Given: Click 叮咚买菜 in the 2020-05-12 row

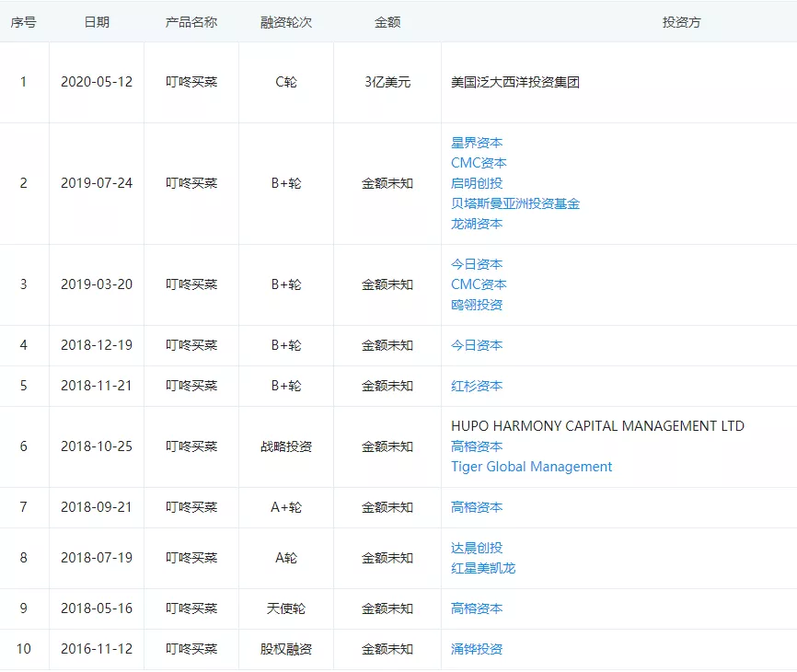Looking at the screenshot, I should click(x=191, y=82).
